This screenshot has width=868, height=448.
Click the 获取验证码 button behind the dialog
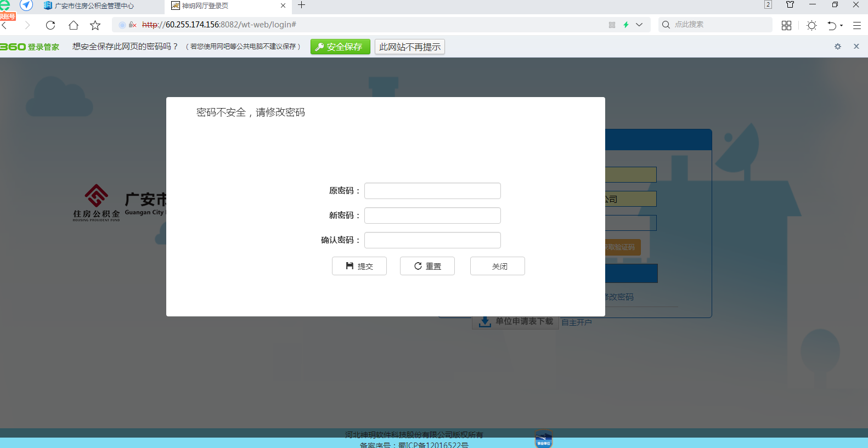click(x=623, y=247)
